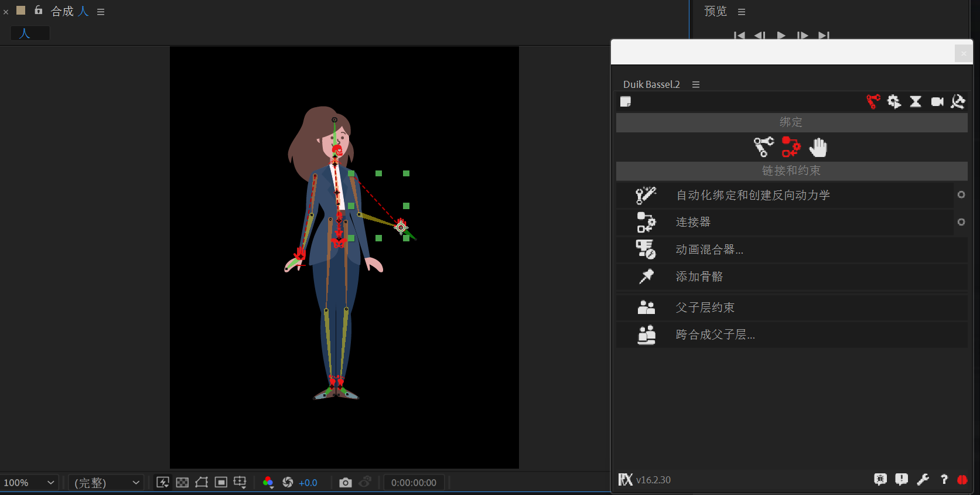Toggle the transparency grid
980x495 pixels.
click(x=182, y=482)
